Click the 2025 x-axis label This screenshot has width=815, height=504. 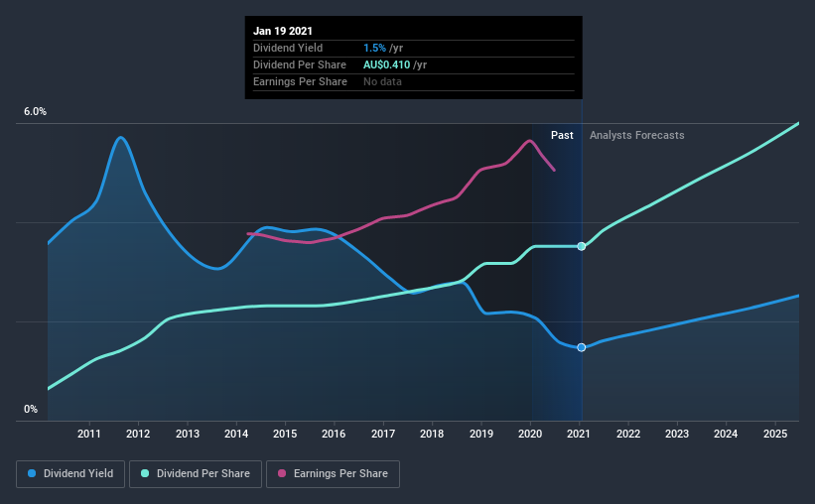point(775,434)
